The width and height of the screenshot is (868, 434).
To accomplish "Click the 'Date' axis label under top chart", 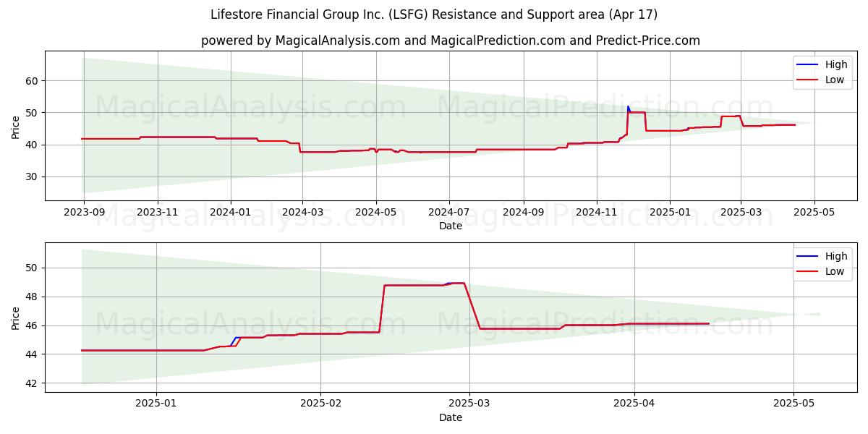I will (x=451, y=226).
